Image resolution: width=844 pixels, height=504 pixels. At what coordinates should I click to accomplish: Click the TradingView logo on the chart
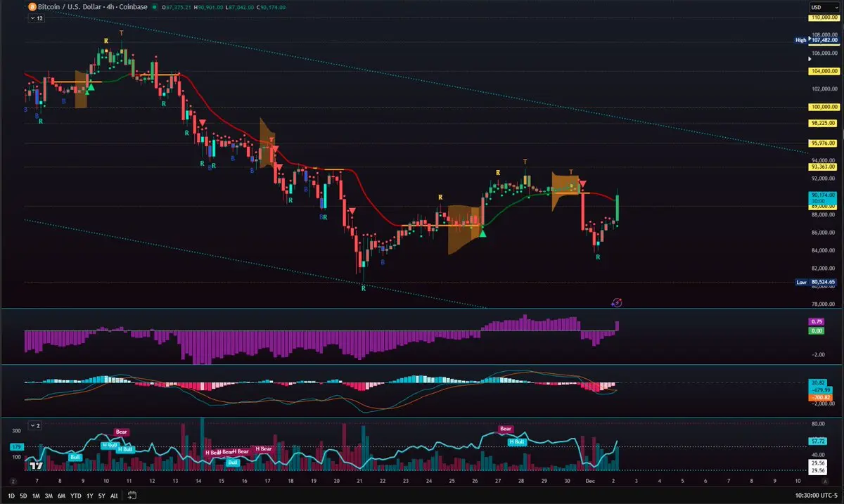(x=37, y=465)
